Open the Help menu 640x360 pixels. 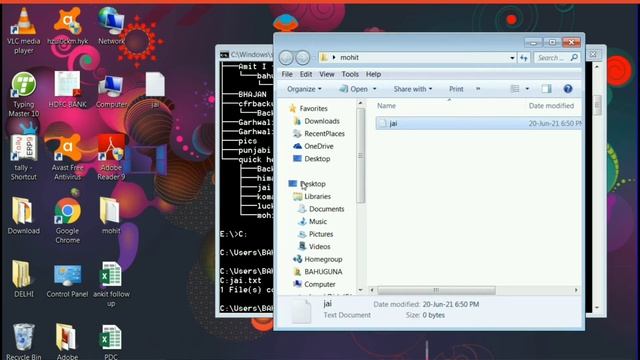[x=373, y=74]
